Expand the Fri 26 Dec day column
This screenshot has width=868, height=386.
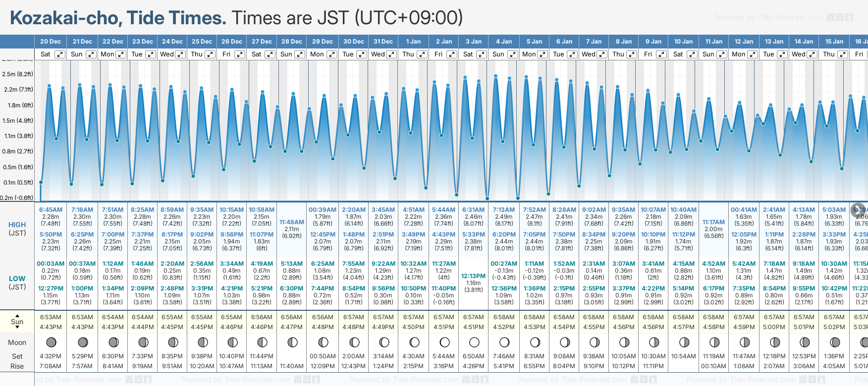pos(240,54)
